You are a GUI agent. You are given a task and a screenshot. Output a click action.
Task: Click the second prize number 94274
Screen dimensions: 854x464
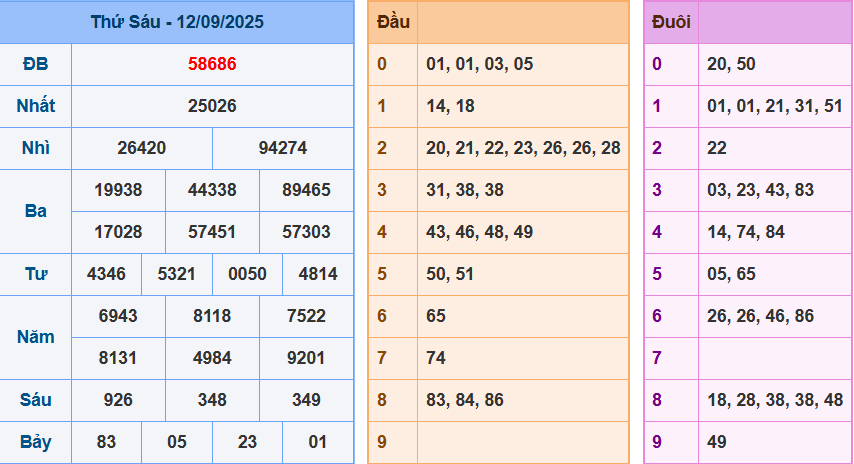(x=283, y=148)
